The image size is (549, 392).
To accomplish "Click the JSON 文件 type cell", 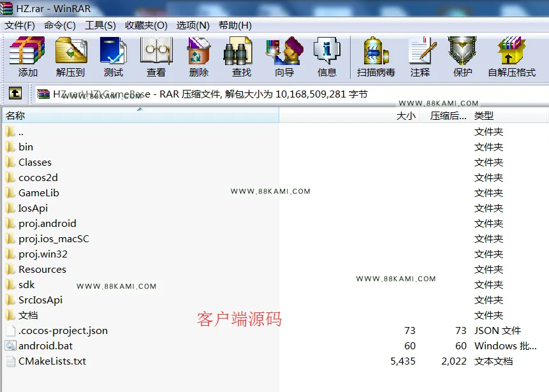I will click(x=497, y=331).
